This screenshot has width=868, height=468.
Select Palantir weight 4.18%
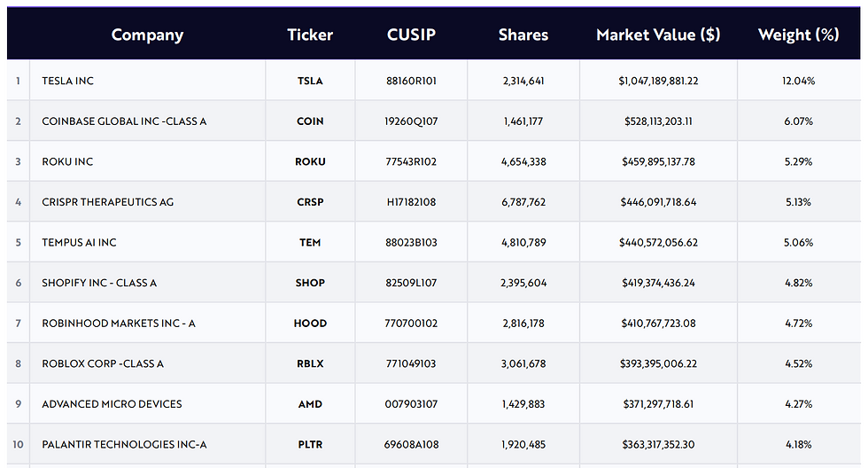(x=799, y=445)
